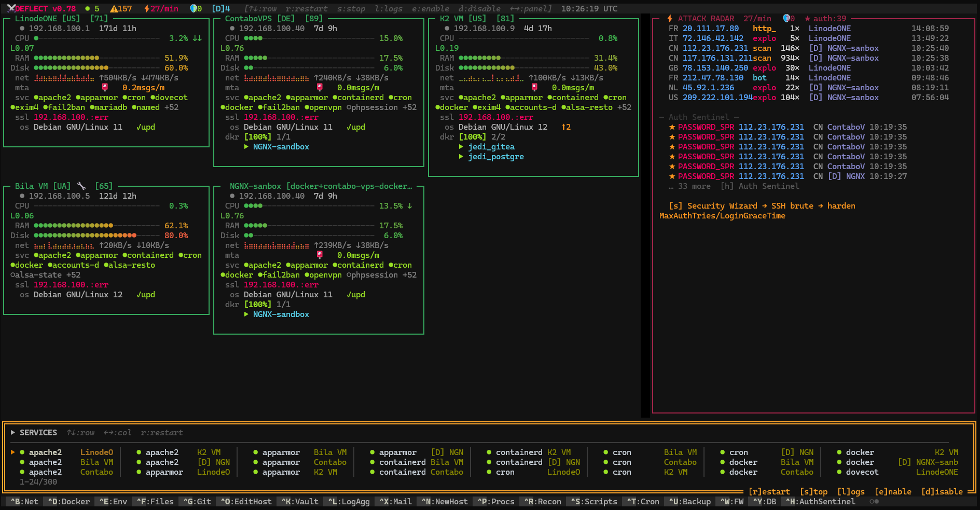Open the ^R:Recon menu

coord(543,502)
